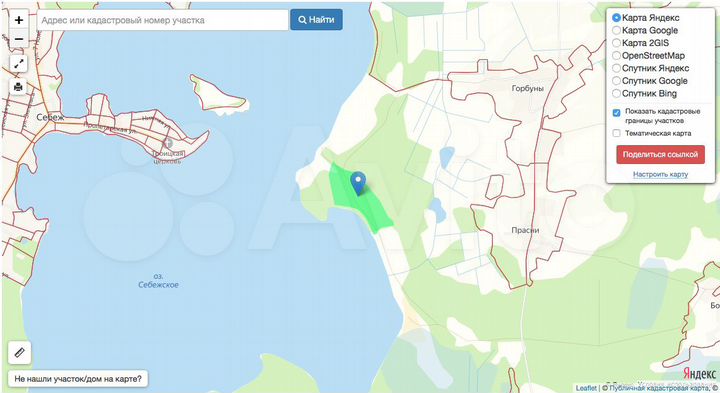Click the address or cadastral number field
This screenshot has width=720, height=393.
pos(163,20)
